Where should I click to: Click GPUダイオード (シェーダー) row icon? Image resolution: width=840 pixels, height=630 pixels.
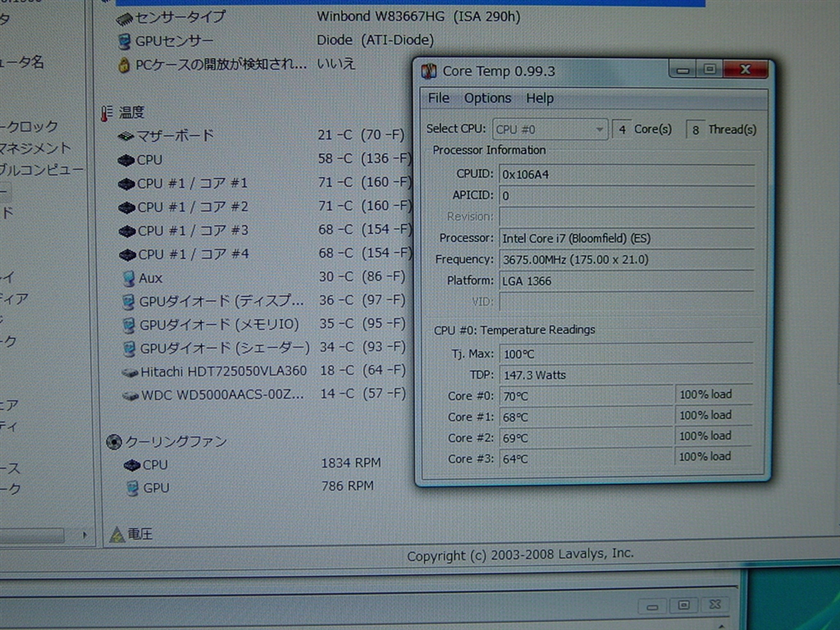tap(129, 349)
